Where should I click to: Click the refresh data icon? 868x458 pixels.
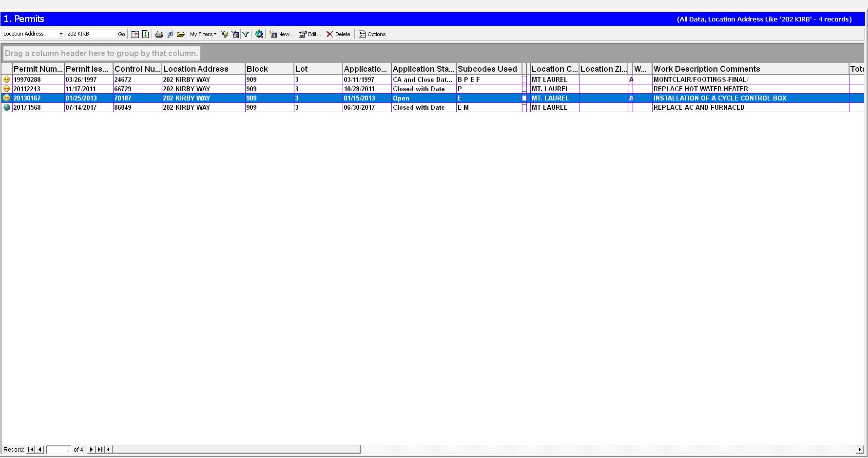[145, 34]
